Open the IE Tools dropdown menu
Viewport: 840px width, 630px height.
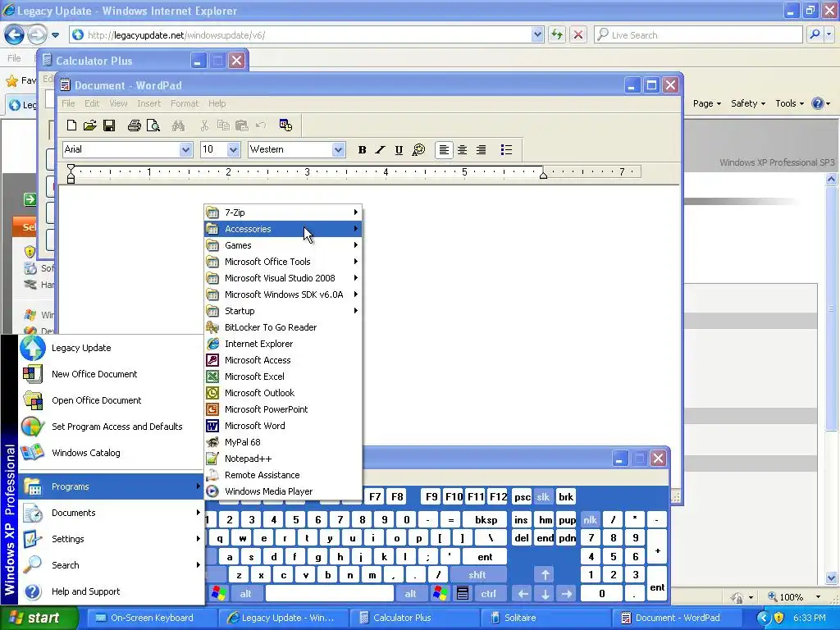click(x=790, y=103)
